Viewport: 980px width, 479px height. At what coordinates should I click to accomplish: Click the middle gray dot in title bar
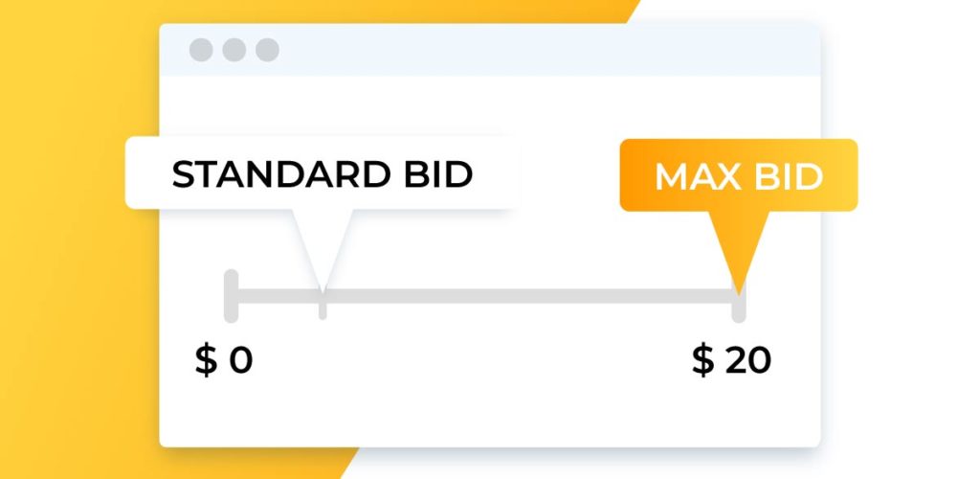[x=234, y=50]
